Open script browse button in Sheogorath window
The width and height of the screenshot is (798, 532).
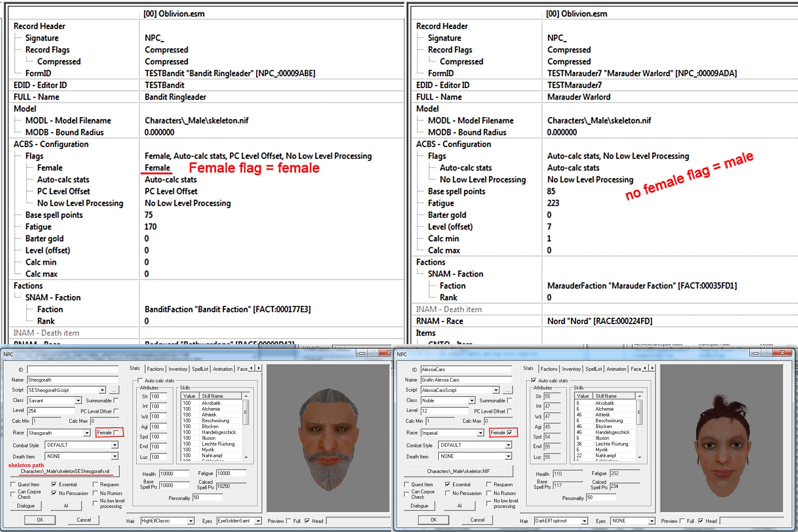tap(114, 390)
